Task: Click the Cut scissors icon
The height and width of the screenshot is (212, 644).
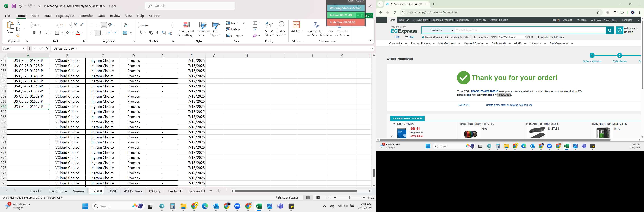Action: 18,23
